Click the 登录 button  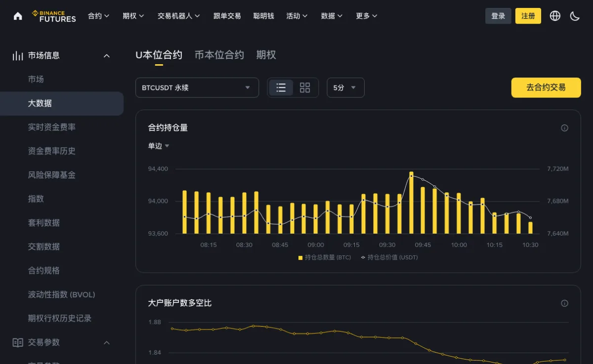tap(498, 16)
